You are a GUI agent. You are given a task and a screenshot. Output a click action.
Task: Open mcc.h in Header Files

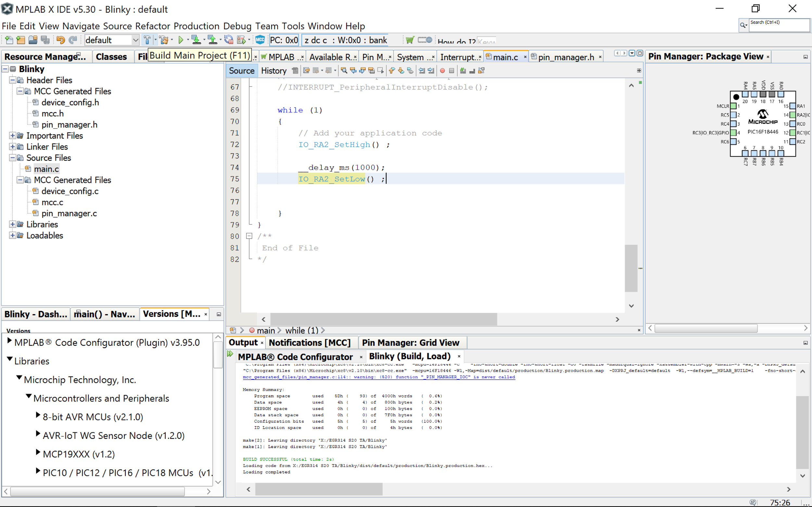pos(52,113)
